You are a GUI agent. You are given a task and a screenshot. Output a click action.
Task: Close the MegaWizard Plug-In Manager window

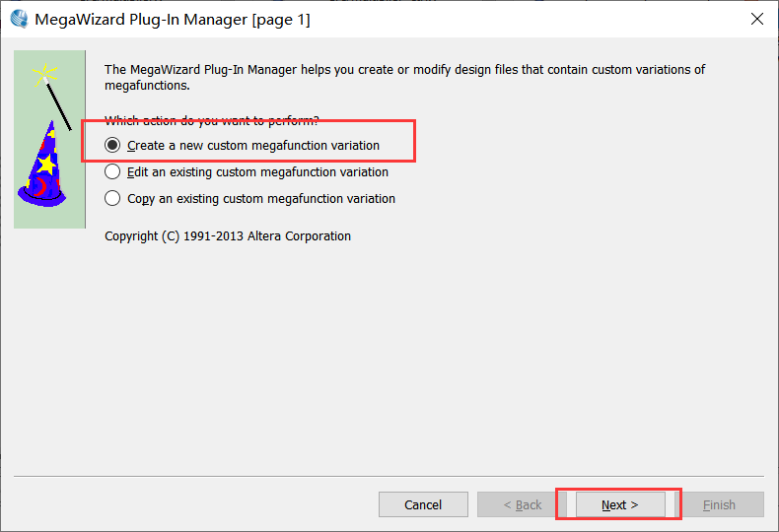click(756, 19)
